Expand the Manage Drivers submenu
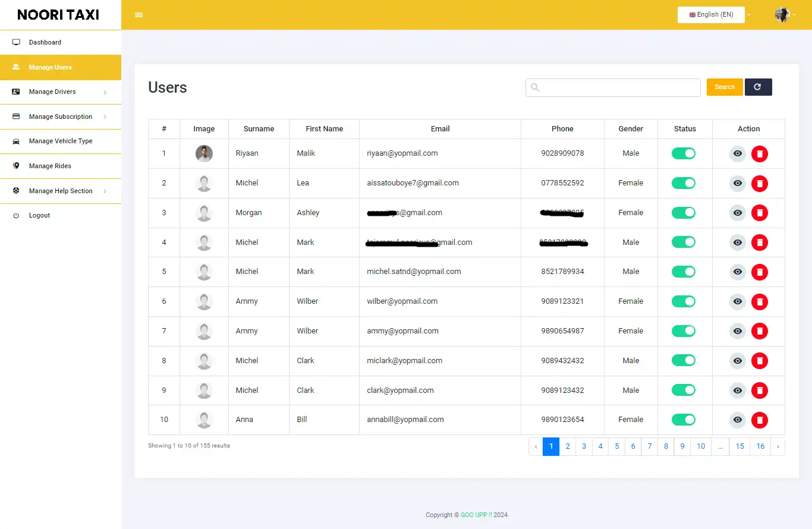This screenshot has height=529, width=812. (52, 92)
